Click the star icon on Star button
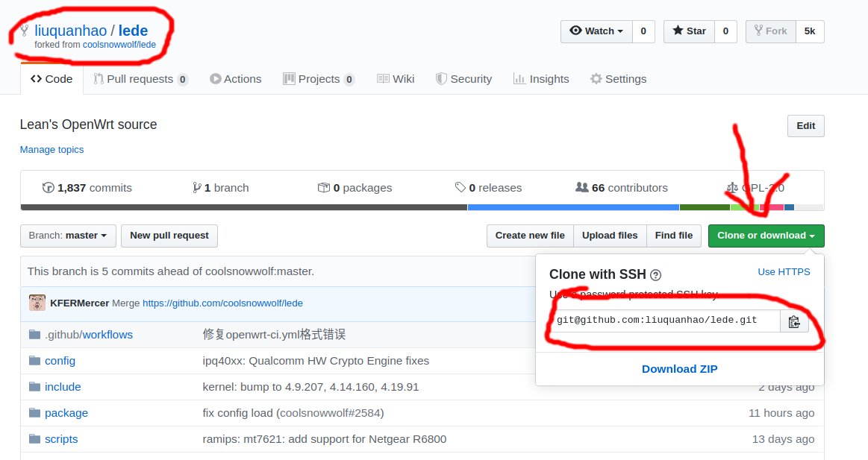Viewport: 868px width, 460px height. tap(678, 31)
